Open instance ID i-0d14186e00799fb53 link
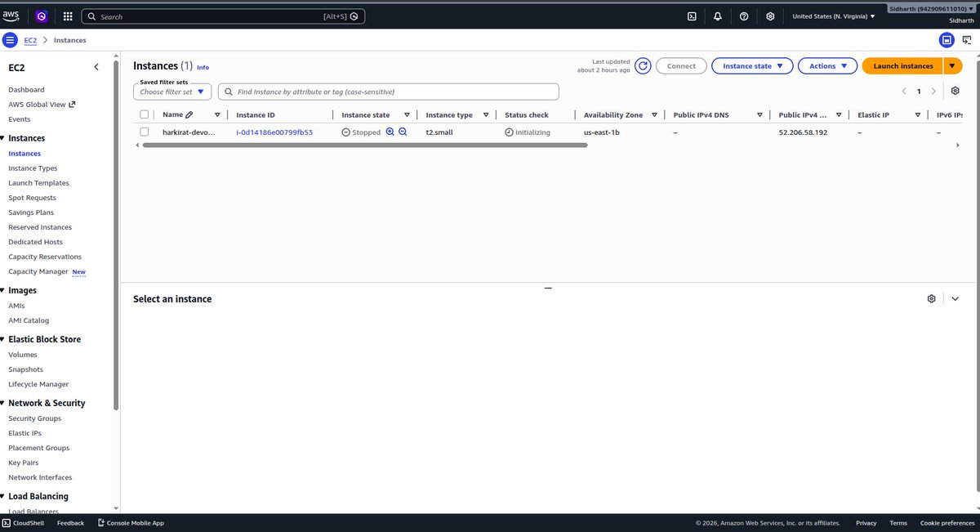Viewport: 980px width, 532px height. click(x=274, y=132)
